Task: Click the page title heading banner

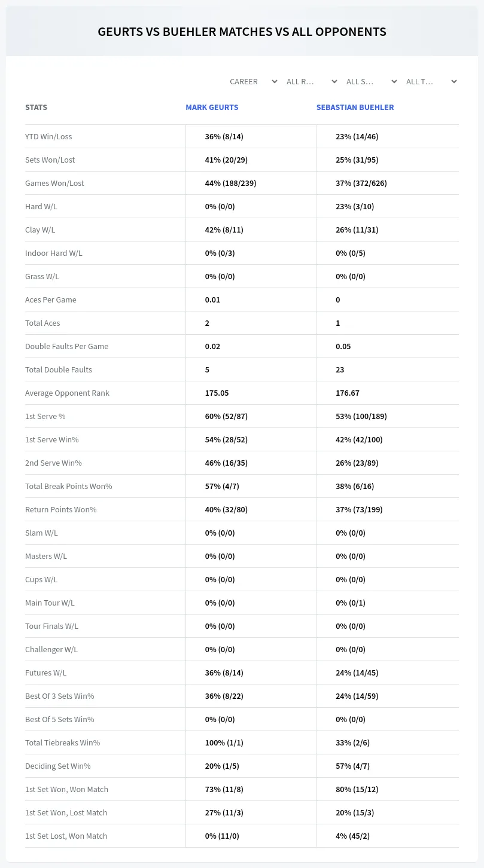Action: pos(242,32)
